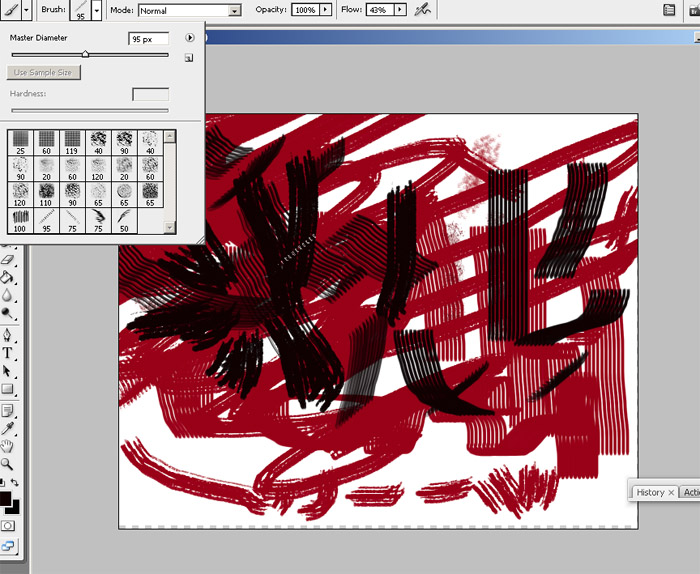Click the foreground color swatch

pyautogui.click(x=5, y=499)
